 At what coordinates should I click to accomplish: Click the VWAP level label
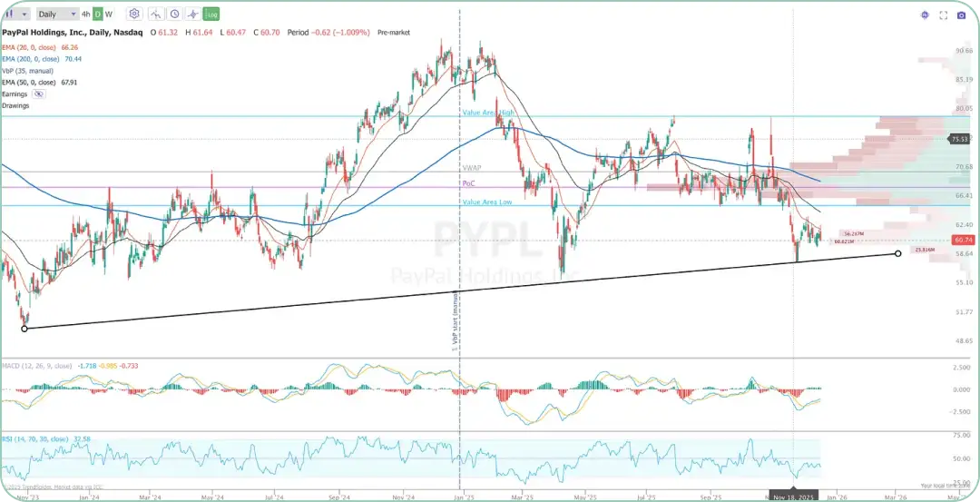(471, 169)
